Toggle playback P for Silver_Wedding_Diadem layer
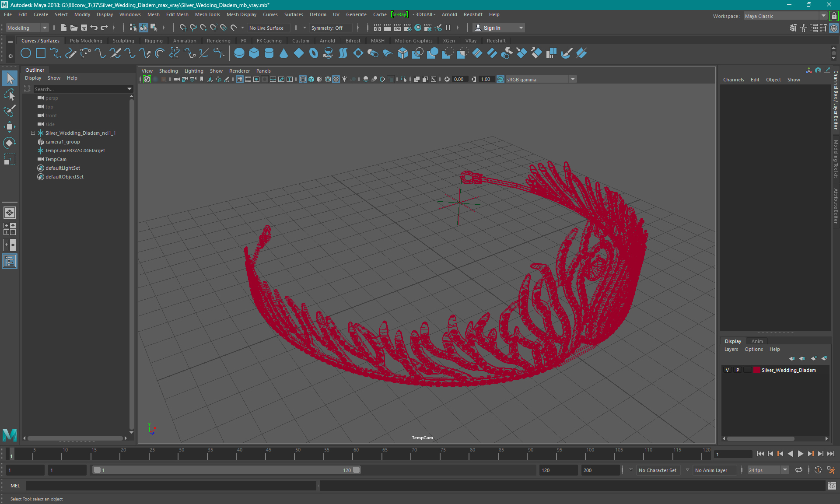 [x=738, y=370]
